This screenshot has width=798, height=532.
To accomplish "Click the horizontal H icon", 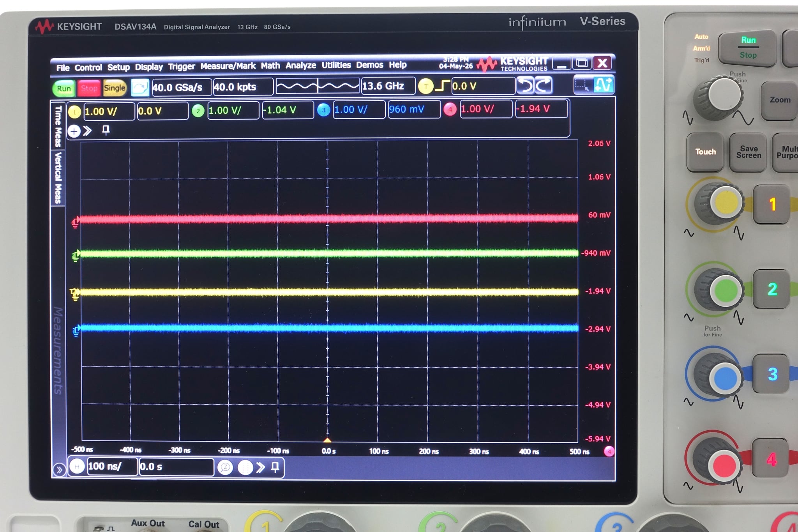I will 77,467.
